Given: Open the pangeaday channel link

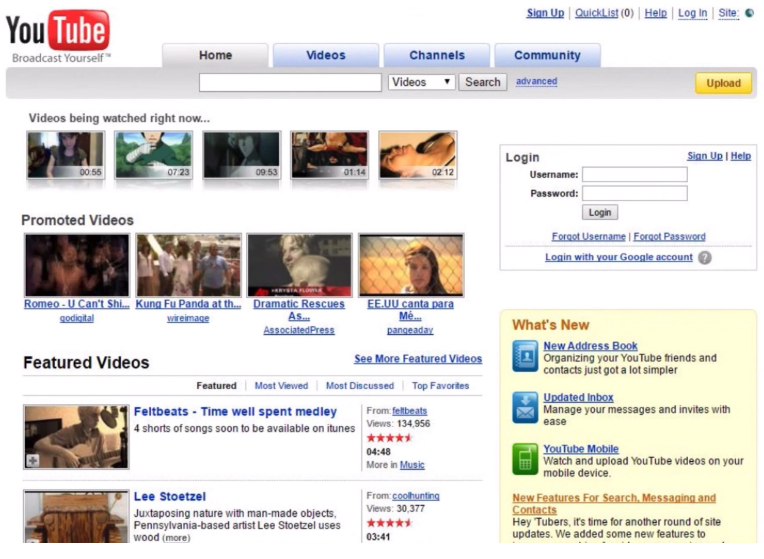Looking at the screenshot, I should point(410,330).
